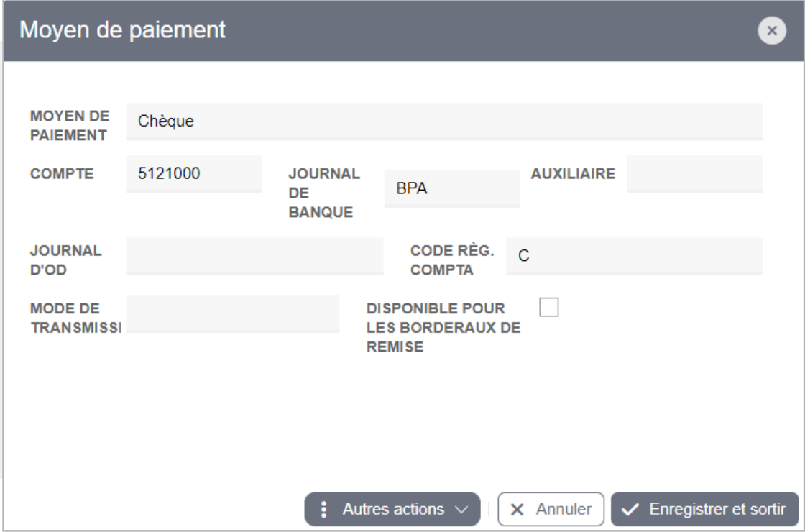Edit the Moyen de paiement field containing Chèque
This screenshot has width=805, height=532.
point(444,121)
